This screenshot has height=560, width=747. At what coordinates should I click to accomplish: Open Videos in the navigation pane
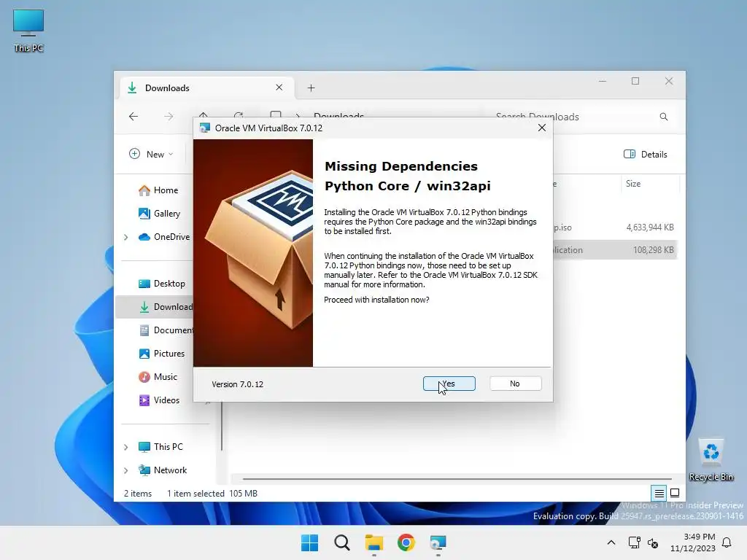pos(159,400)
